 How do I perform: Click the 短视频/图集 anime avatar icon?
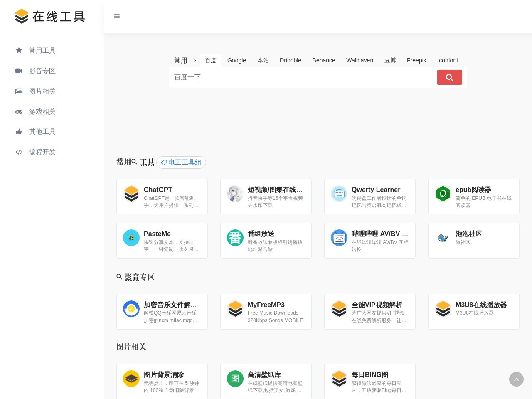(x=235, y=194)
